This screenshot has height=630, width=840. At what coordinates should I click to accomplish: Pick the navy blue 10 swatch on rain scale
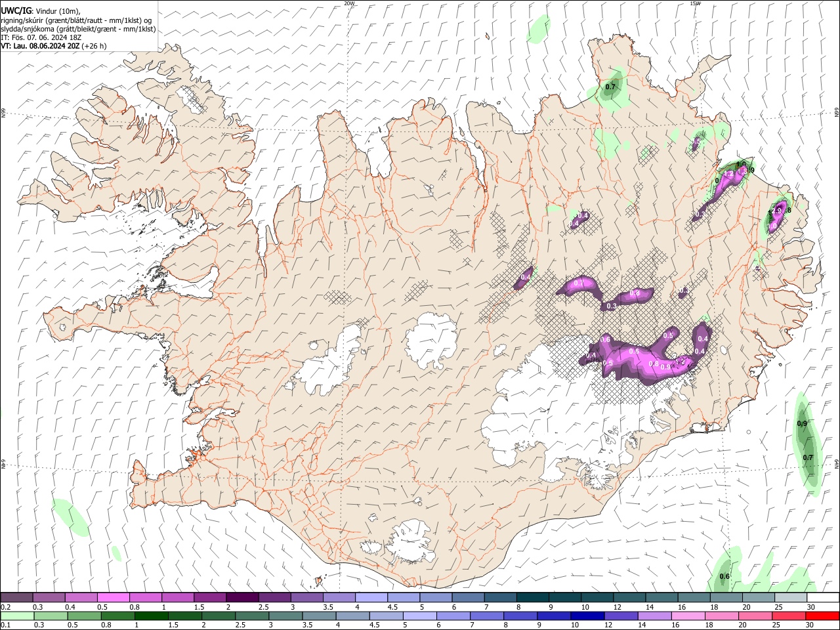tap(587, 616)
